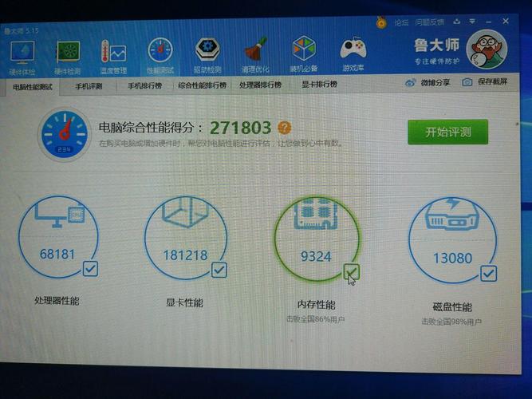Open the 装机必备 essential software cube icon
Viewport: 532px width, 399px height.
coord(304,53)
